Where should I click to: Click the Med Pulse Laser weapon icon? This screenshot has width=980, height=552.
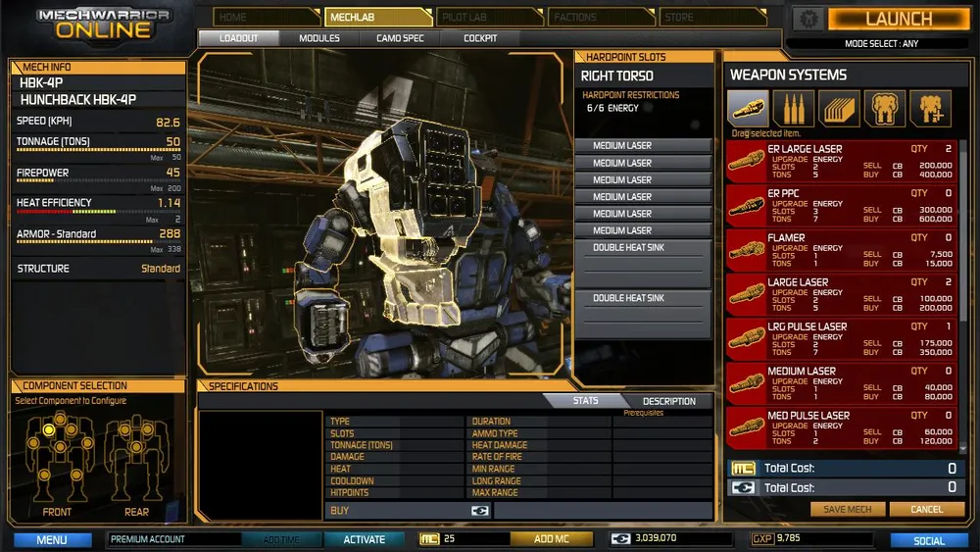pos(746,427)
